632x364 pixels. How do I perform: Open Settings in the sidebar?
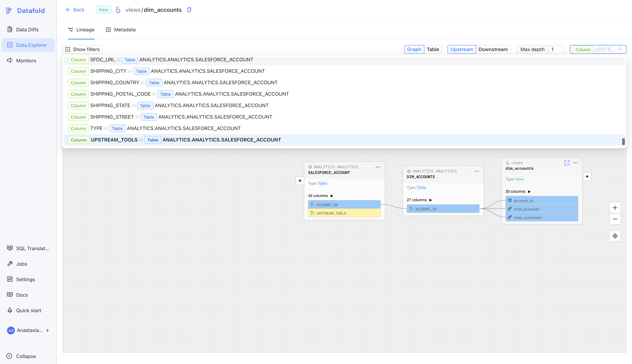tap(28, 279)
